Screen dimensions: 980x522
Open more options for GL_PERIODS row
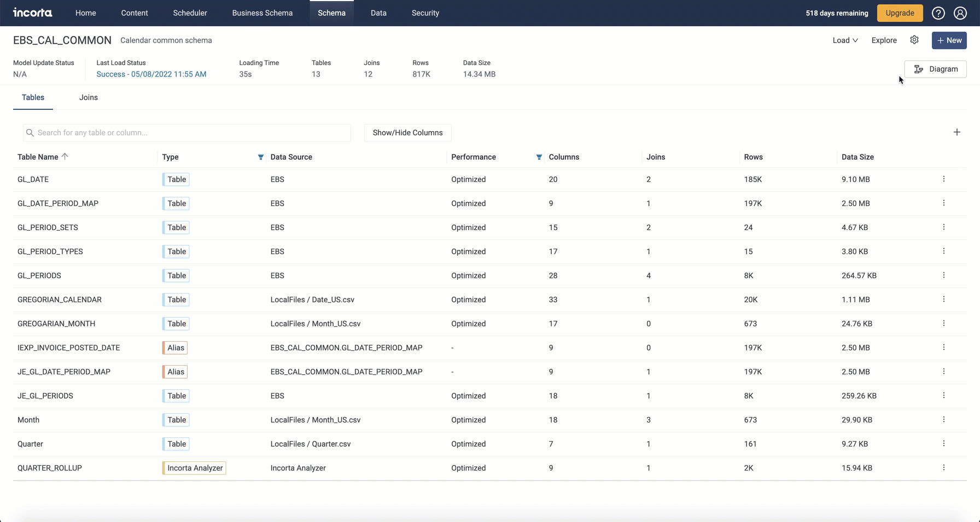point(944,275)
